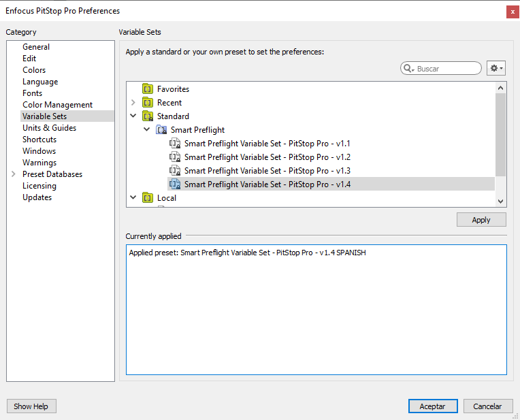
Task: Click the v1.4 variable set file icon
Action: coord(175,184)
